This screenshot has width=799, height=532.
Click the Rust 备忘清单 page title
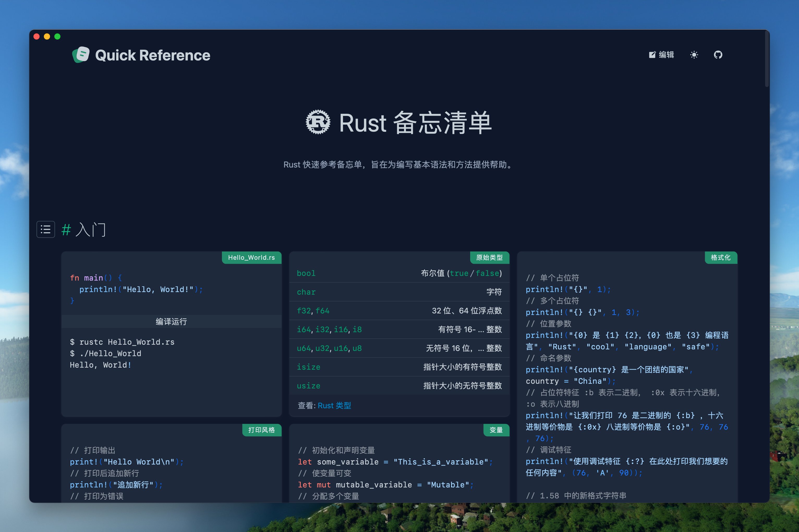(415, 122)
